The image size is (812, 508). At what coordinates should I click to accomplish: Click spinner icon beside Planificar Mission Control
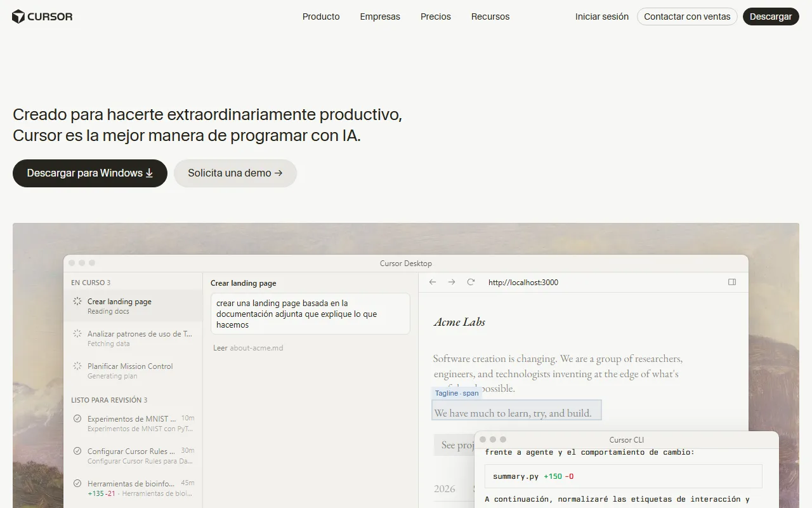[77, 366]
